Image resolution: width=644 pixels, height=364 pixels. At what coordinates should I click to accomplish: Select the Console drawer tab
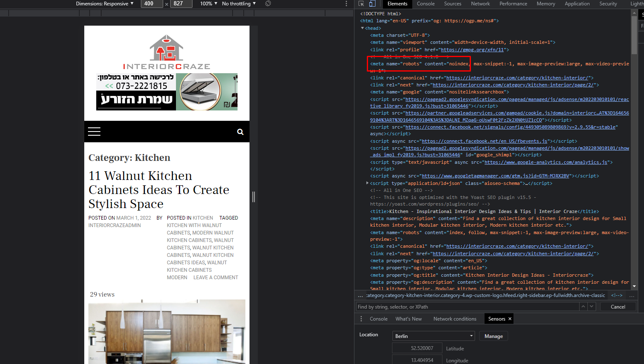(x=379, y=319)
